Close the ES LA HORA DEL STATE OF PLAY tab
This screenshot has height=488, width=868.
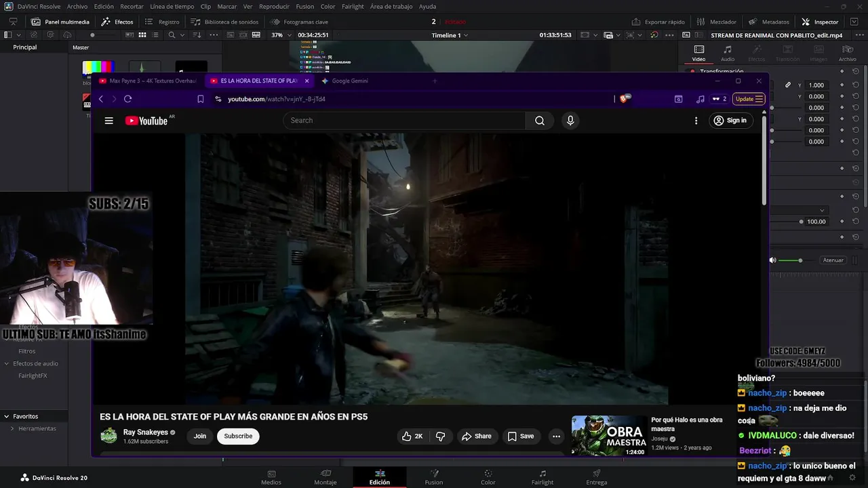coord(307,81)
